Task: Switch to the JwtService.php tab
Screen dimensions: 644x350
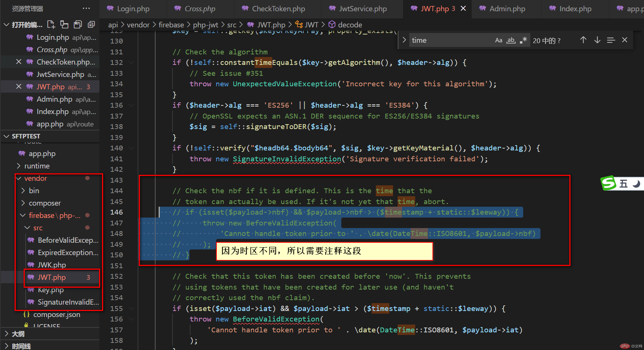Action: pyautogui.click(x=362, y=9)
